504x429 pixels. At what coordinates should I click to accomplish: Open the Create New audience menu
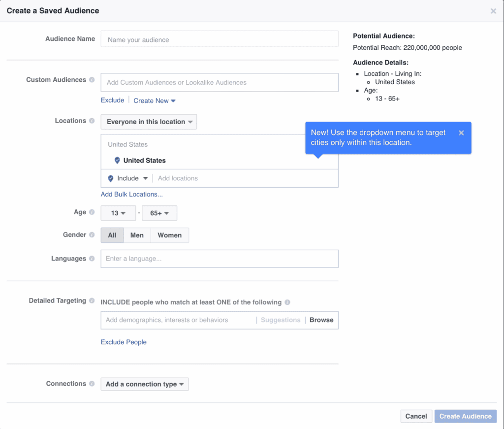154,100
